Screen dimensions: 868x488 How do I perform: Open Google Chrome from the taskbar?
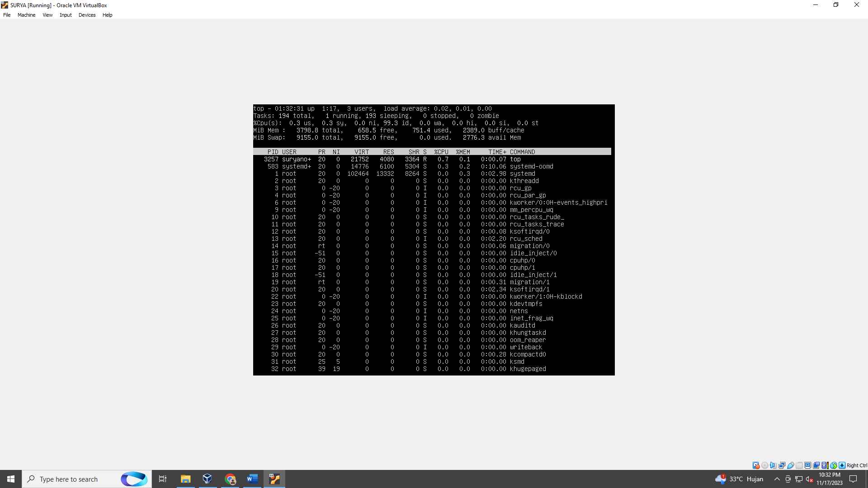230,479
